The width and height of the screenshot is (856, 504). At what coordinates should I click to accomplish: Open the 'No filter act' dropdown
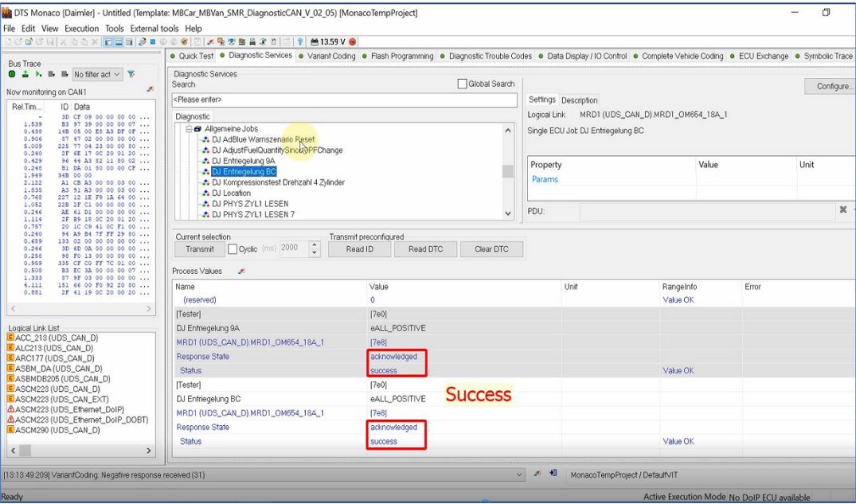pos(97,74)
